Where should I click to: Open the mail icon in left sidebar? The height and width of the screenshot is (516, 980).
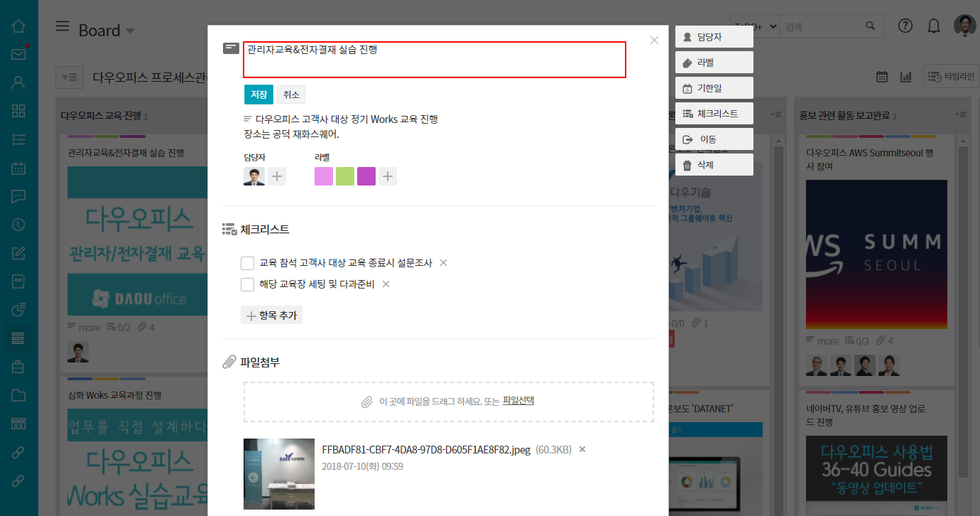pyautogui.click(x=18, y=55)
